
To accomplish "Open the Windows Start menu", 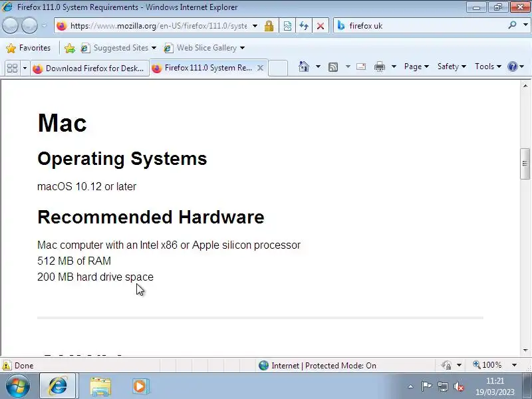I will point(18,386).
